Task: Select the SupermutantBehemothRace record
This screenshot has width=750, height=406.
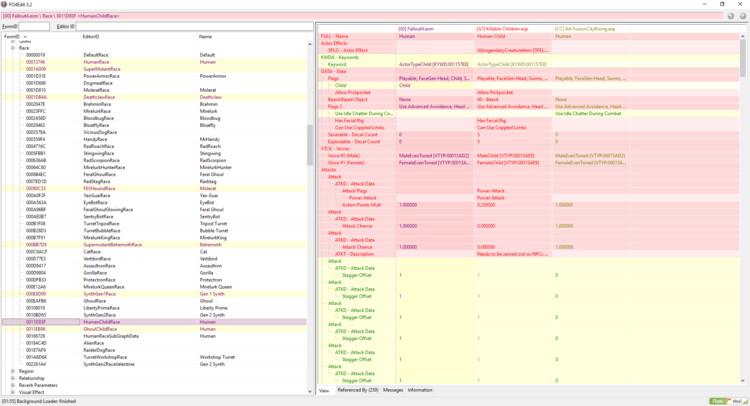Action: 154,245
